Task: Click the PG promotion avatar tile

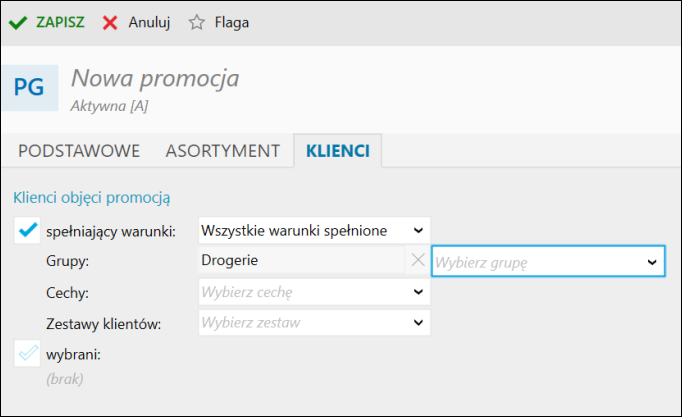Action: pos(30,87)
